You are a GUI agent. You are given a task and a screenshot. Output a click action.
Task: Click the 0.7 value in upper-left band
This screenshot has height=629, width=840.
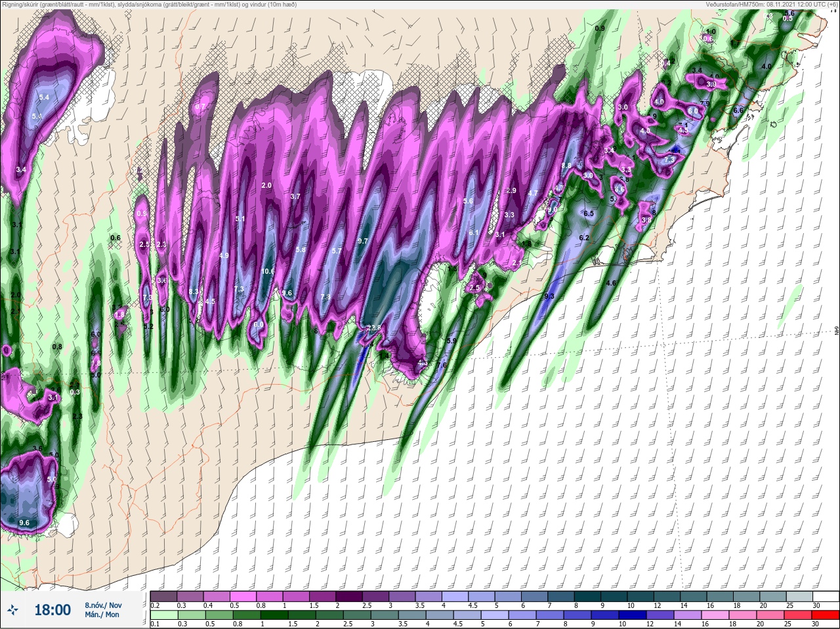coord(200,106)
